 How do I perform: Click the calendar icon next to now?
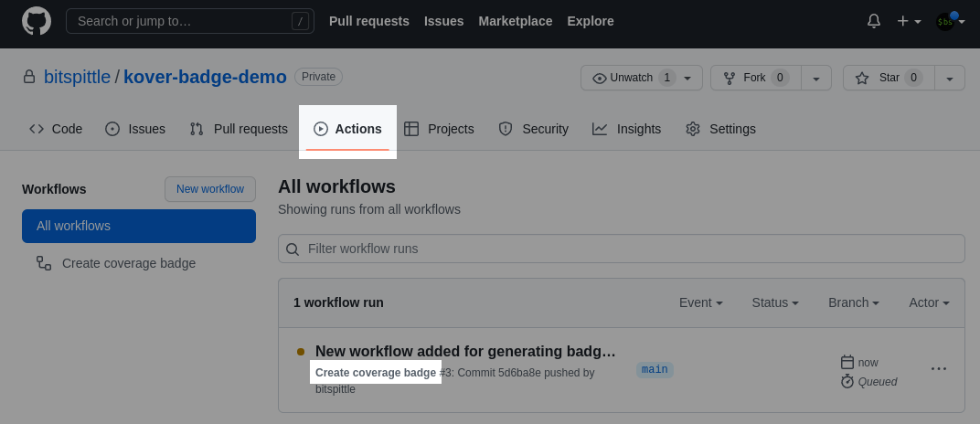pyautogui.click(x=847, y=362)
